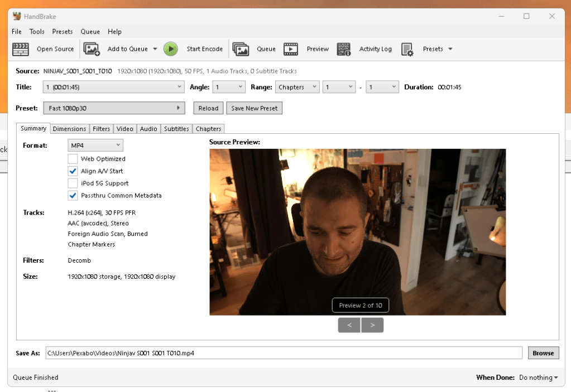The image size is (571, 392).
Task: Click the source preview video image
Action: coord(358,232)
